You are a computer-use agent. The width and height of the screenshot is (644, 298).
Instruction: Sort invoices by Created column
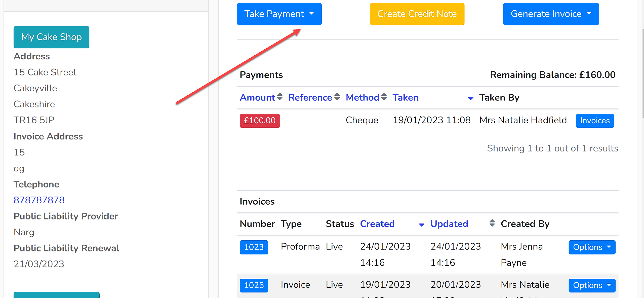click(x=392, y=224)
